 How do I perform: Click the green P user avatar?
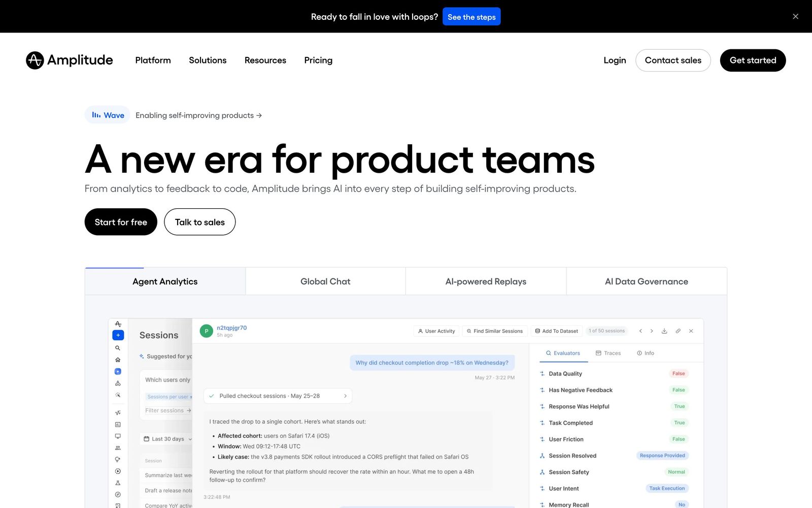tap(206, 331)
